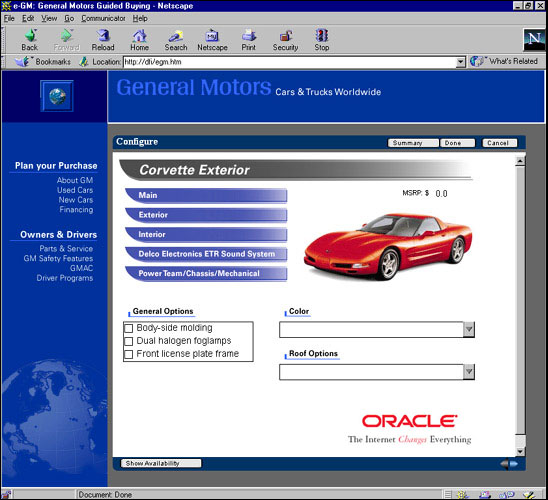Tick Front license plate frame checkbox
Image resolution: width=548 pixels, height=500 pixels.
click(x=129, y=354)
